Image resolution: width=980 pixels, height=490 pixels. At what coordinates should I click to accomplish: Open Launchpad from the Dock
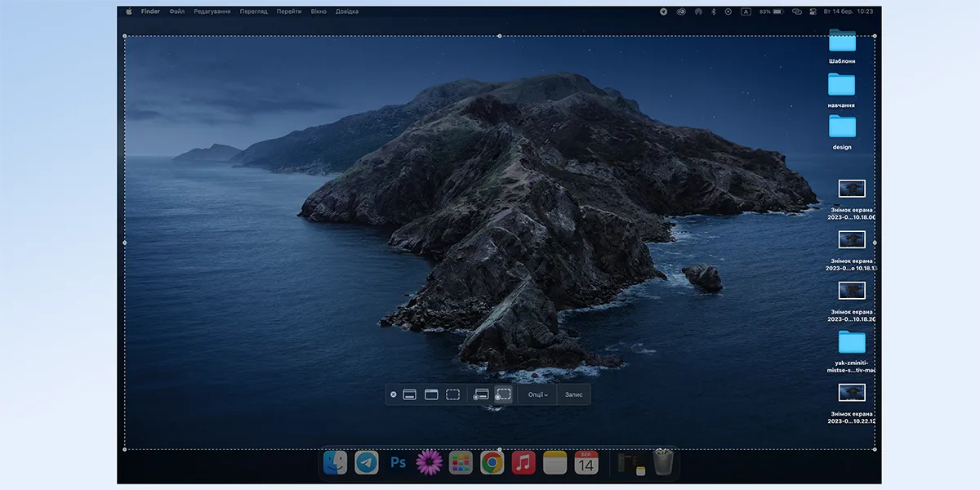pos(461,463)
